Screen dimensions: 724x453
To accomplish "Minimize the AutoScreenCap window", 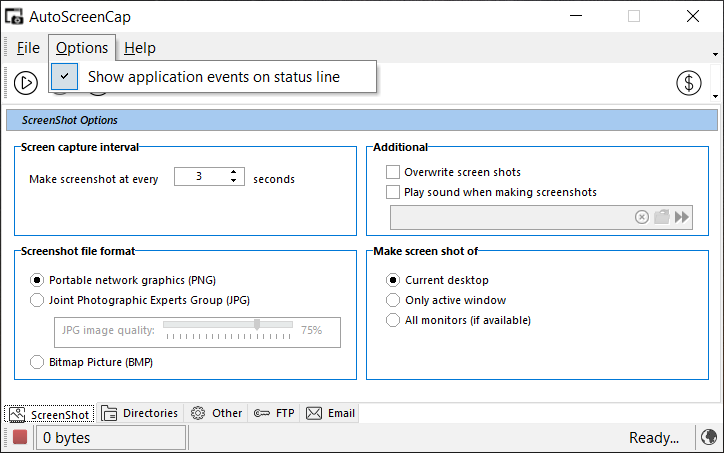I will point(576,16).
